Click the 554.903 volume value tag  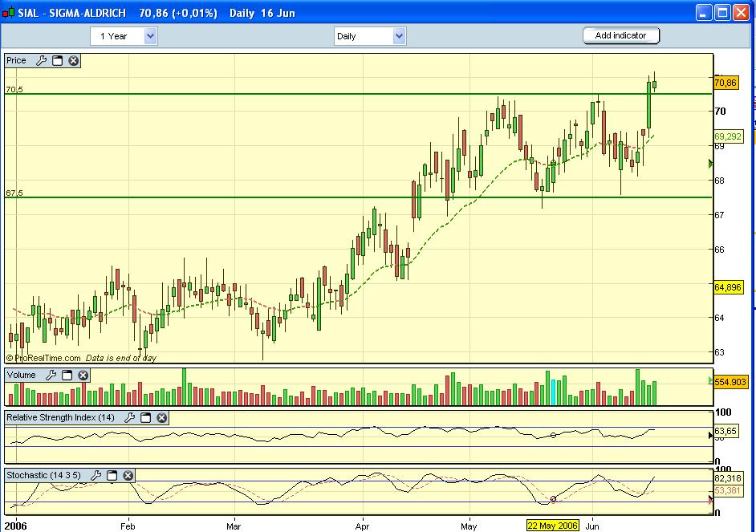pos(730,382)
